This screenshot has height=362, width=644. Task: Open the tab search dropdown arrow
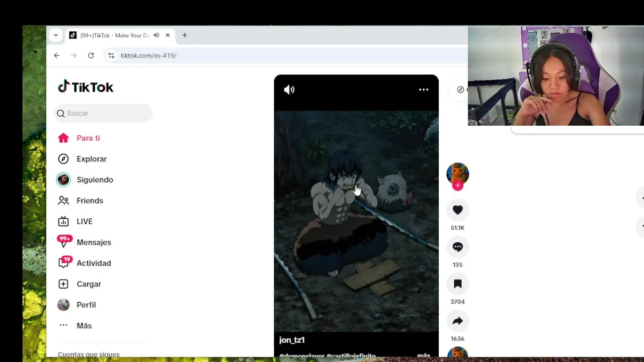[x=56, y=35]
